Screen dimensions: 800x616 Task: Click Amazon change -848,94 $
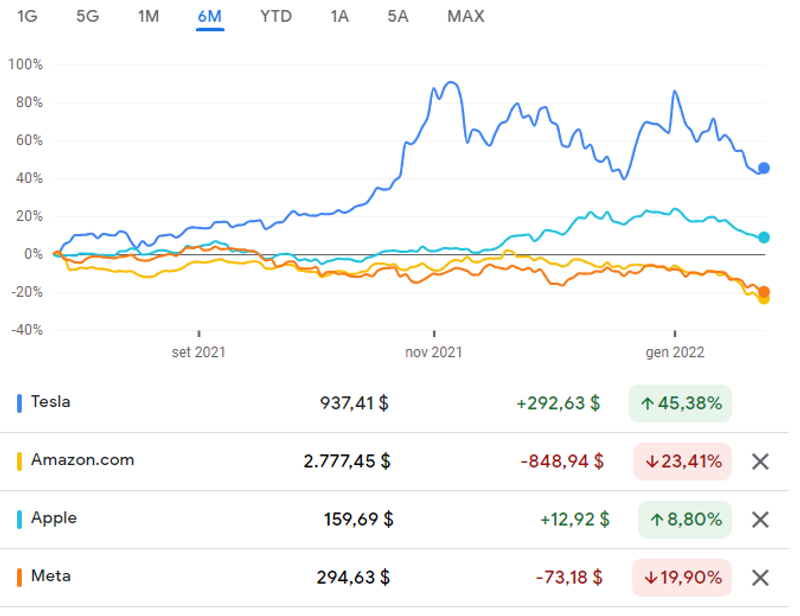click(x=562, y=461)
